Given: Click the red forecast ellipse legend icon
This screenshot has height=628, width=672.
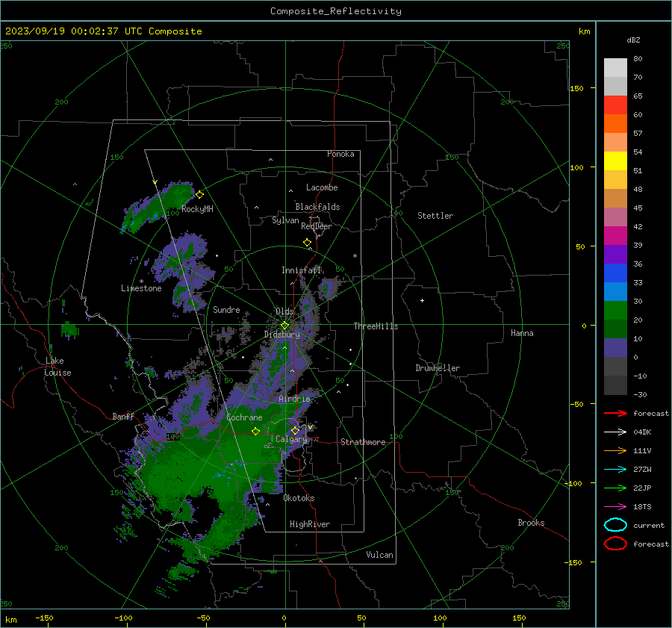Looking at the screenshot, I should click(x=615, y=544).
